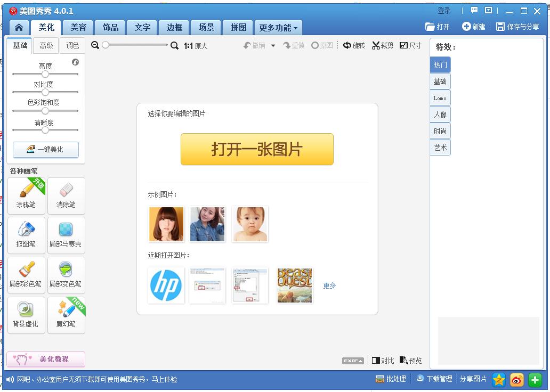Switch to the 美容 beauty tab

pos(78,27)
